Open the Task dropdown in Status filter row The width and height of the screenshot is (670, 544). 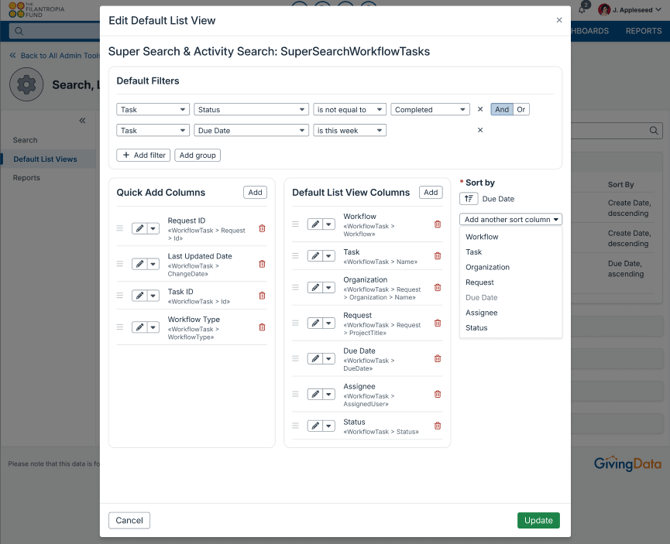[x=153, y=110]
